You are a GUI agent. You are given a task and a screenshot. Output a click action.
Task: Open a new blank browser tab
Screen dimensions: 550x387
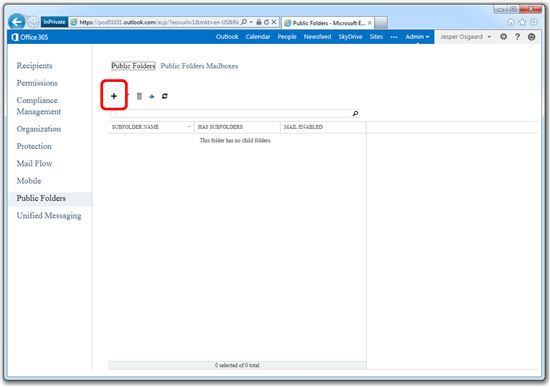(x=381, y=22)
